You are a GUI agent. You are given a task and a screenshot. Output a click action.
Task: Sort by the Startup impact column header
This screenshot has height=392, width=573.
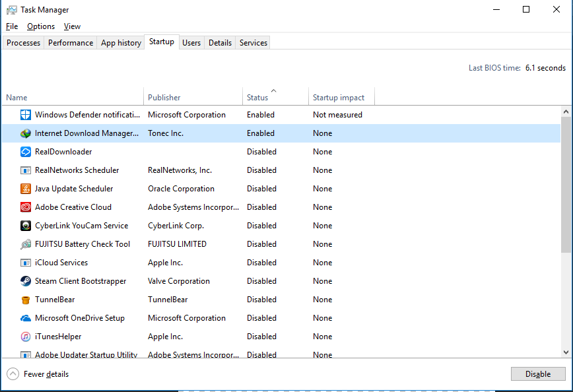[342, 97]
